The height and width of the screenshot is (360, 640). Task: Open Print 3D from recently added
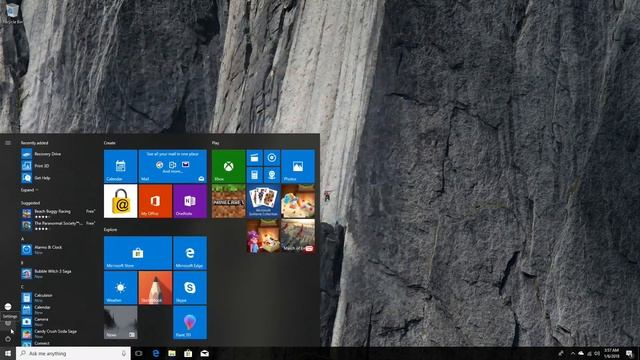[59, 166]
